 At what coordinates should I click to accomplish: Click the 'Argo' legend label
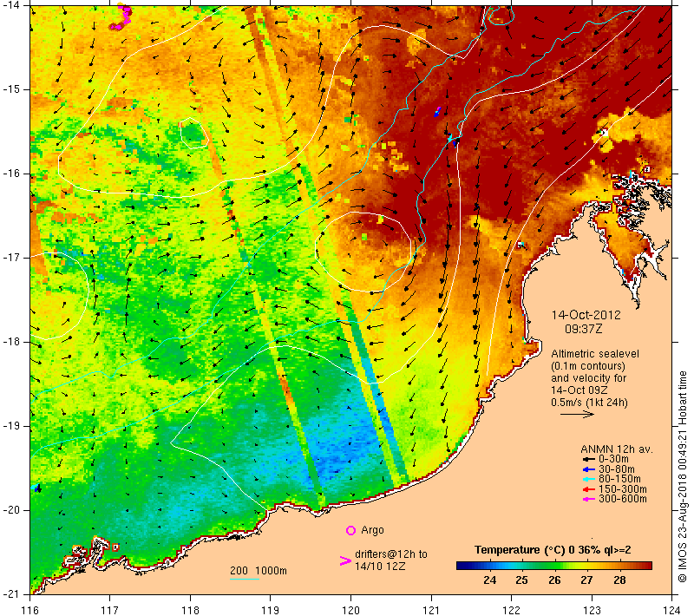click(x=372, y=530)
